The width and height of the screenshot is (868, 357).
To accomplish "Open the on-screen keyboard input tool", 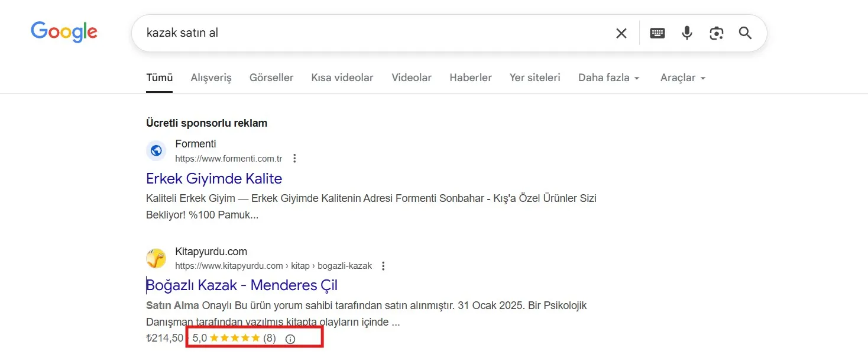I will (657, 33).
